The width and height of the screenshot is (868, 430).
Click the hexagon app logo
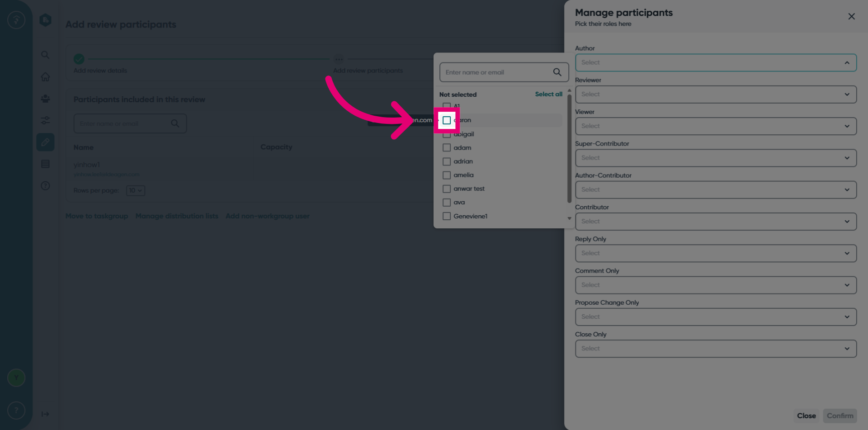[45, 20]
